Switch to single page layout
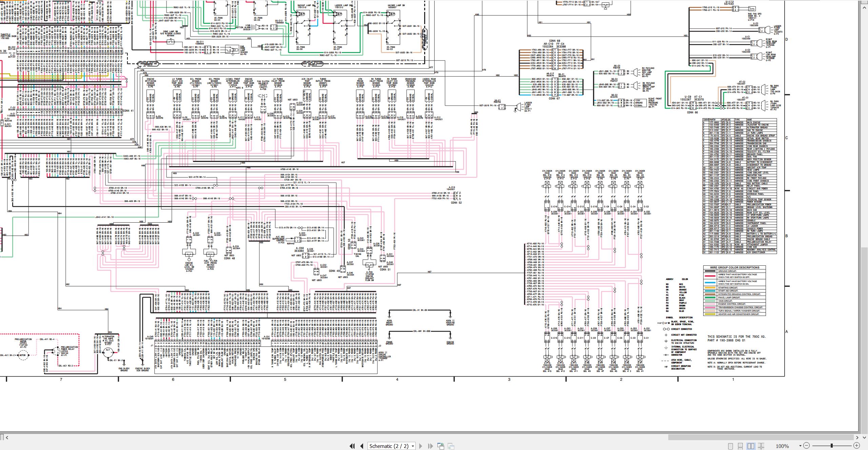 tap(731, 446)
